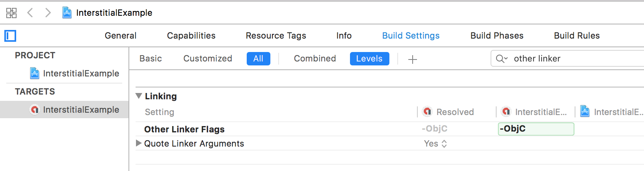
Task: Show Basic build settings
Action: coord(151,59)
